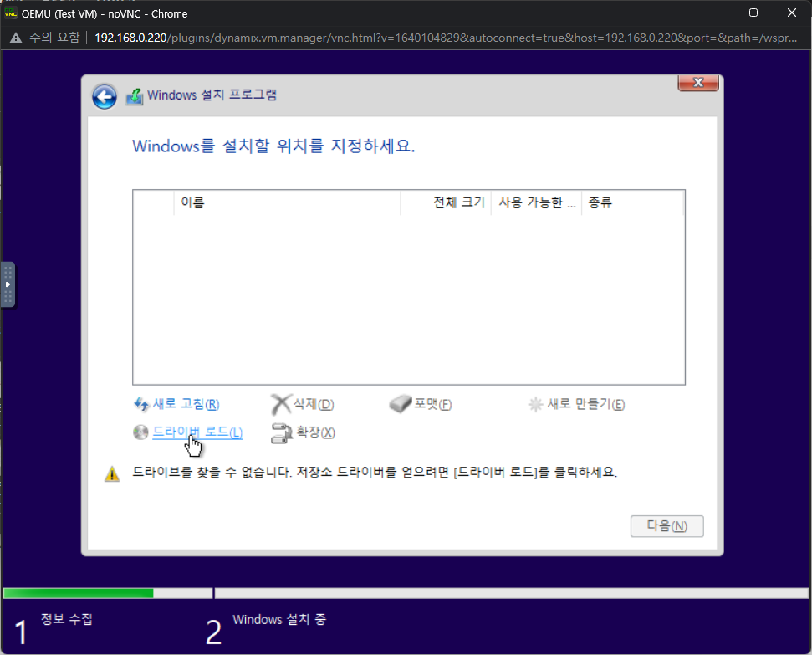This screenshot has height=655, width=812.
Task: Click the green installation progress bar
Action: 79,593
